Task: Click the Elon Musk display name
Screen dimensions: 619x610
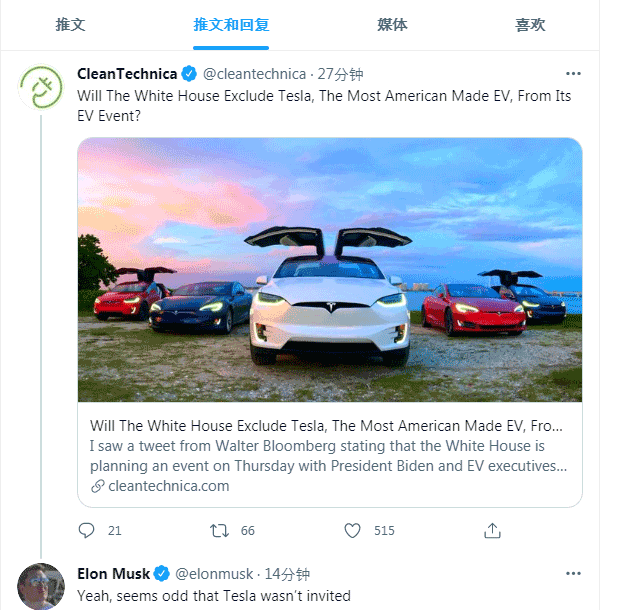Action: coord(113,574)
